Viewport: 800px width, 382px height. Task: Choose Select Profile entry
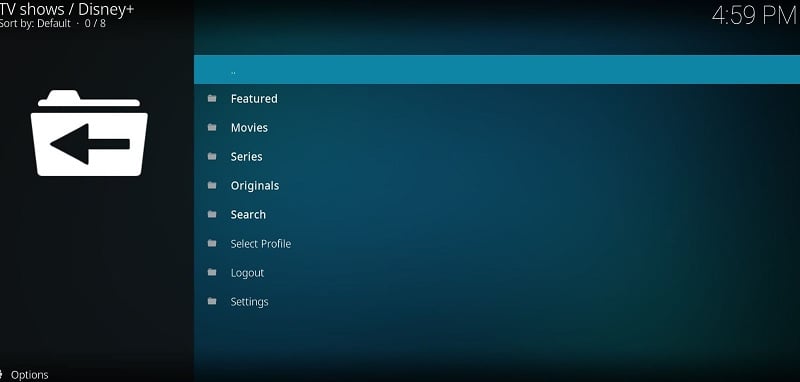pyautogui.click(x=497, y=244)
